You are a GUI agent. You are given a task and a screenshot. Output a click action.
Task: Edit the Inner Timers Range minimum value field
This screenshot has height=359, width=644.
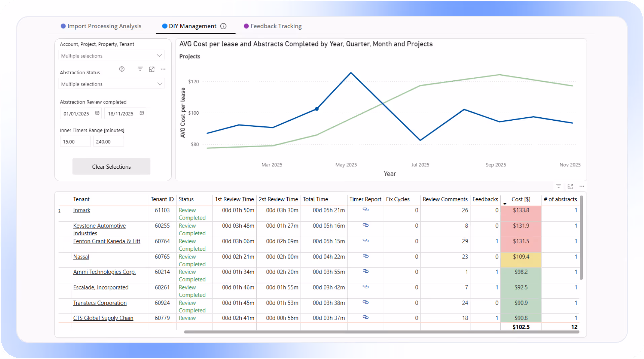[75, 141]
